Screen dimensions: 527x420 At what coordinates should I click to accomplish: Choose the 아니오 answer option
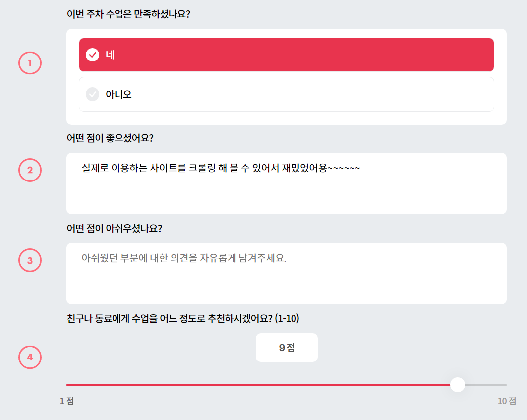click(x=287, y=94)
